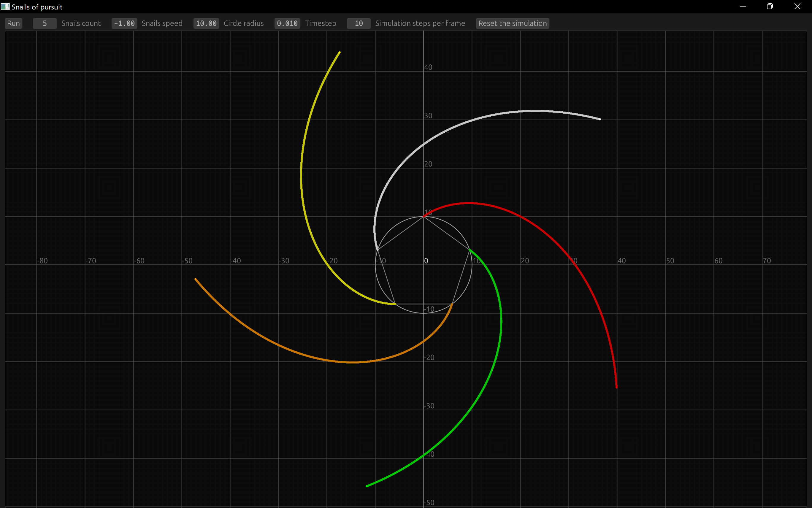Click the Circle radius input showing 10.00
Image resolution: width=812 pixels, height=508 pixels.
[206, 23]
